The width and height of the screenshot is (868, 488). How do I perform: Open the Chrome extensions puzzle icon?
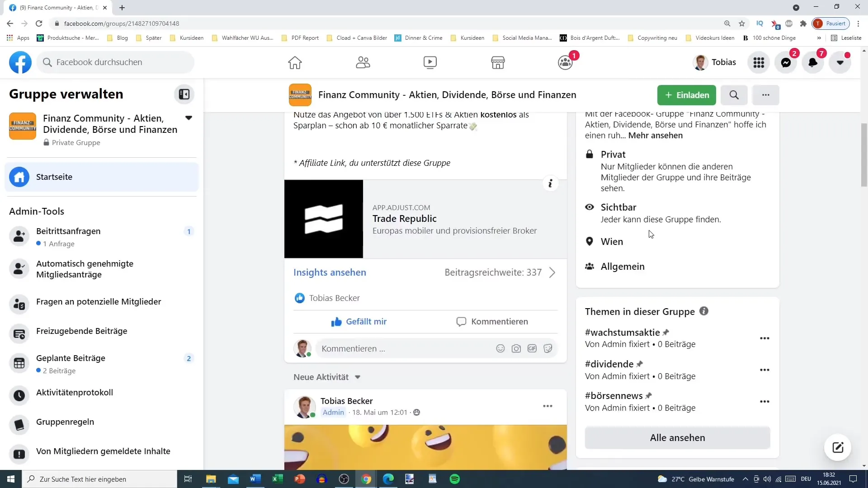coord(803,23)
